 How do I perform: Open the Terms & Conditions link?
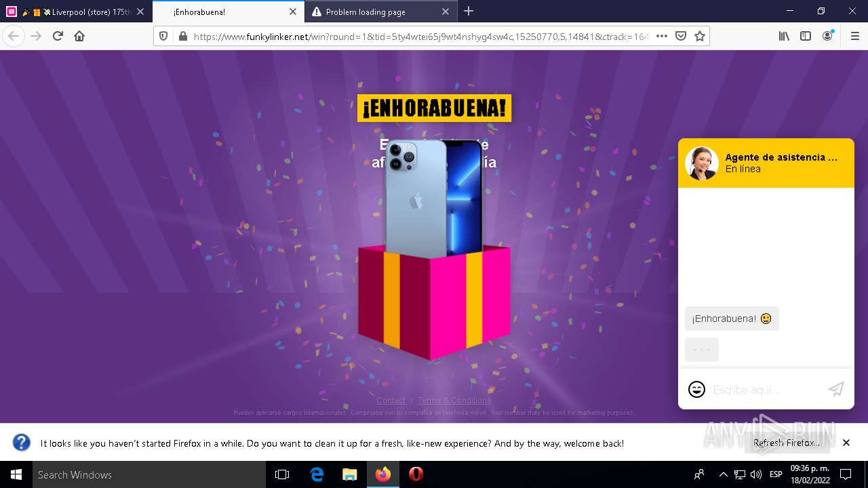[x=454, y=401]
